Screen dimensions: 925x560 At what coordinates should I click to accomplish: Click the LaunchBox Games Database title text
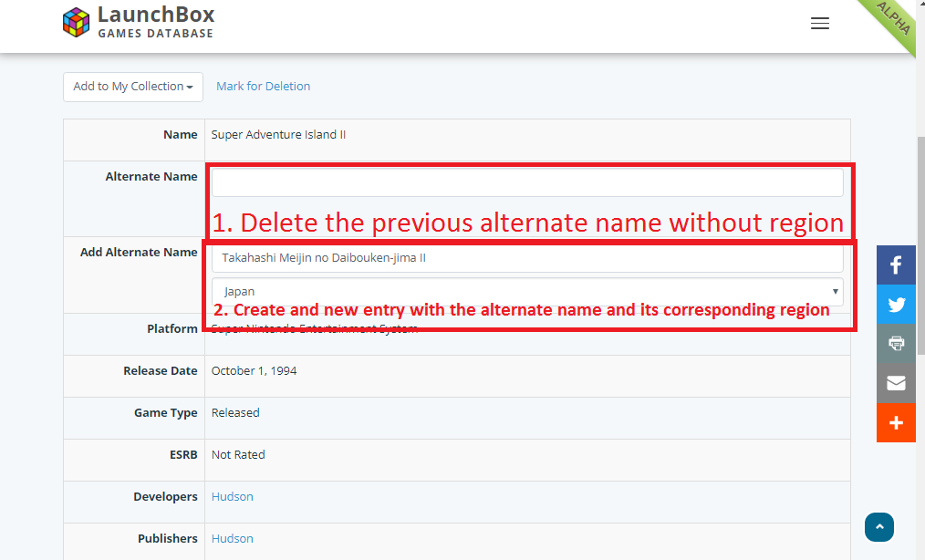[x=156, y=23]
